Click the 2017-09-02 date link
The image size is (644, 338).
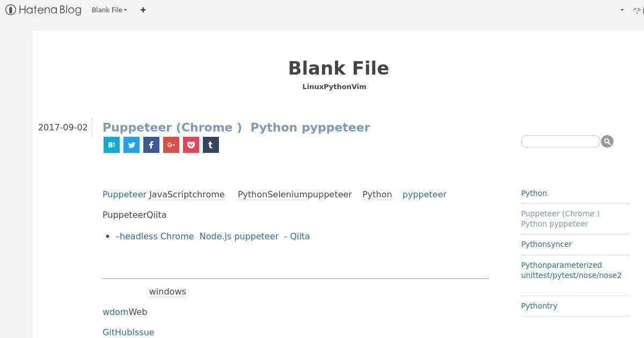[63, 127]
